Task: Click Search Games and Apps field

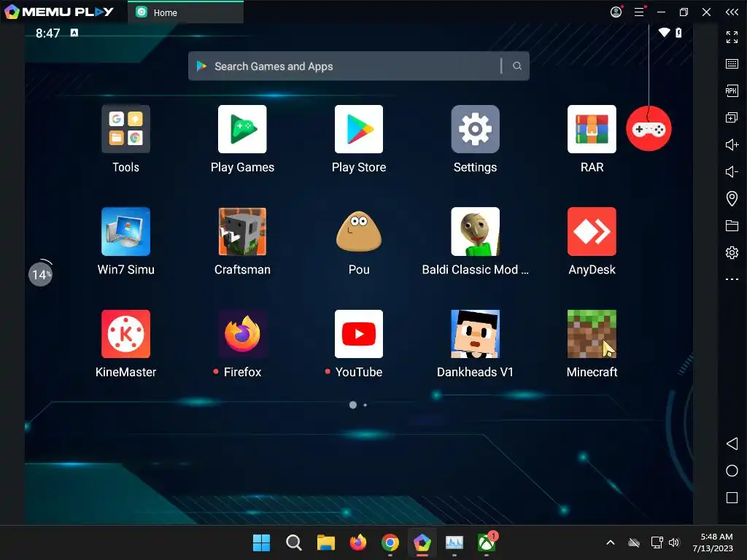Action: pyautogui.click(x=359, y=66)
